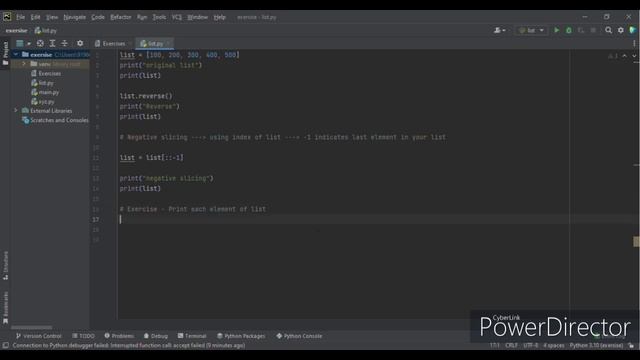Open the Help menu
This screenshot has height=360, width=640.
pos(220,17)
